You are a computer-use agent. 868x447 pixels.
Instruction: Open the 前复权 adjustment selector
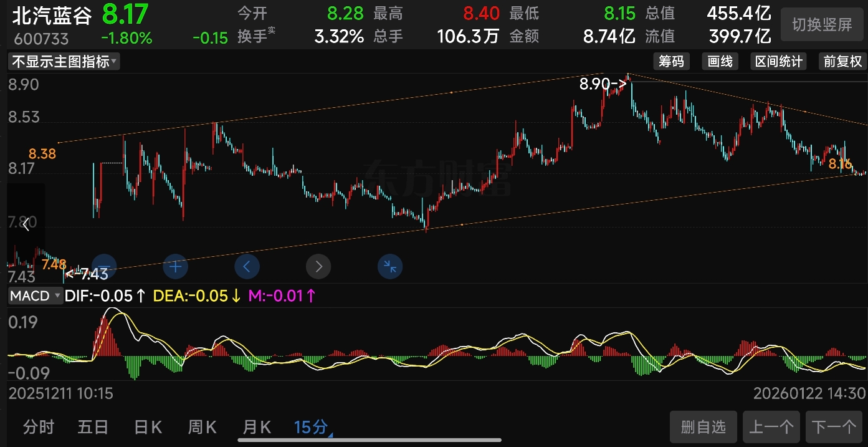pyautogui.click(x=843, y=61)
